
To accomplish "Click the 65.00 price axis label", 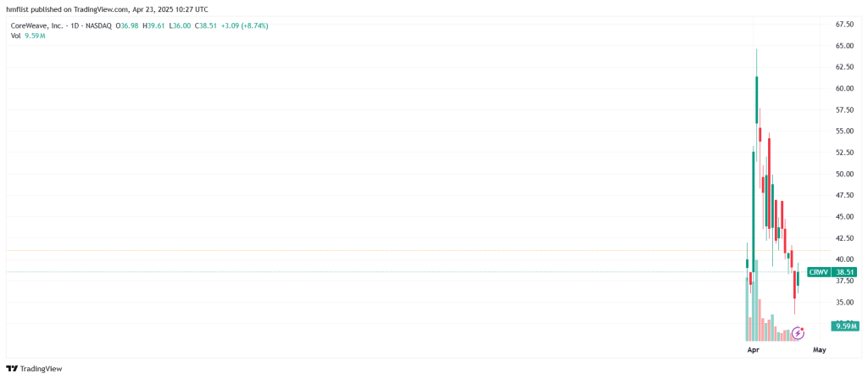I will click(x=844, y=46).
